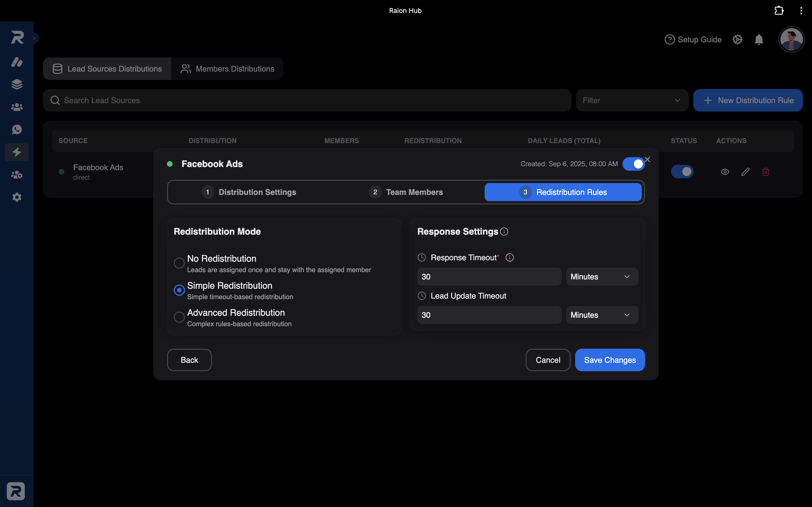Click Save Changes button
The width and height of the screenshot is (812, 507).
[x=610, y=360]
